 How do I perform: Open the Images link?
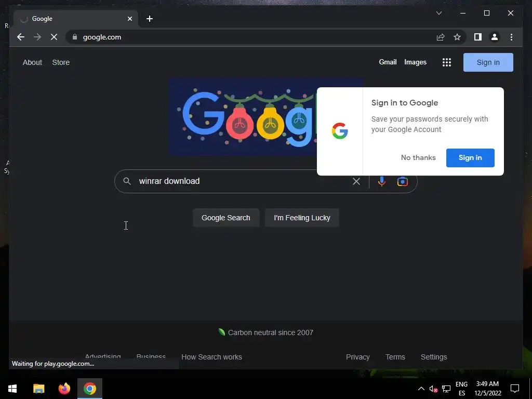[x=415, y=62]
